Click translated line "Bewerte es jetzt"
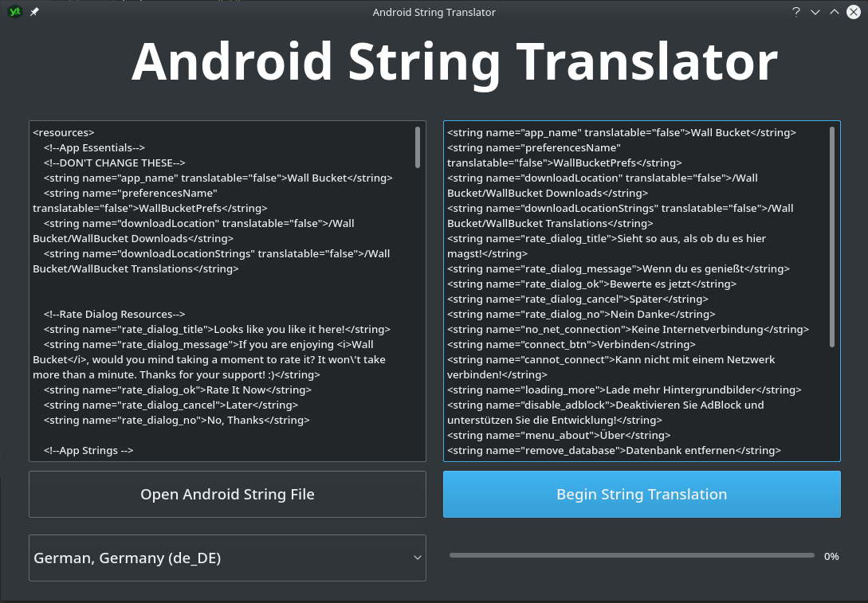 [591, 284]
